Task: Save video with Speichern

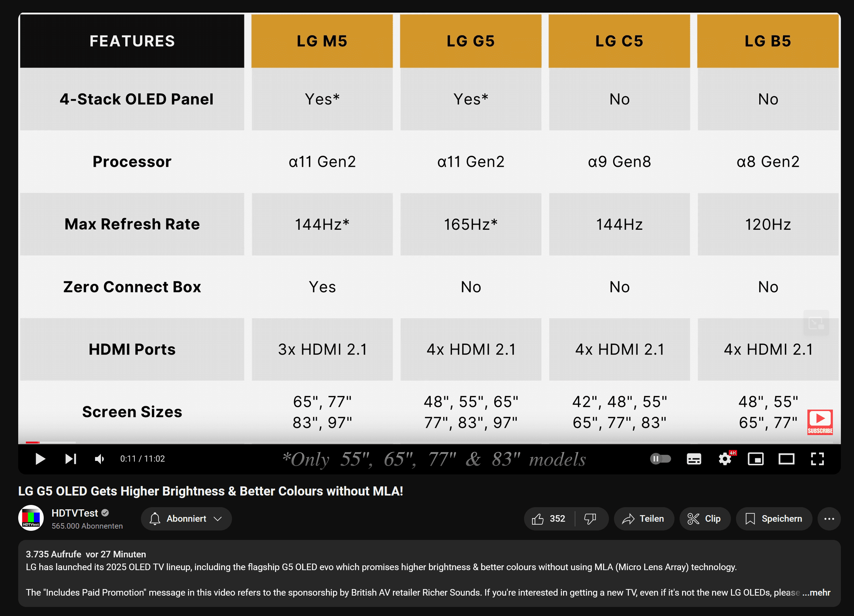Action: coord(774,518)
